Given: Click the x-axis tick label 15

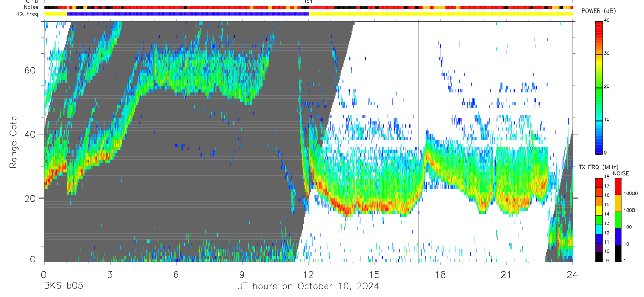Looking at the screenshot, I should click(374, 274).
